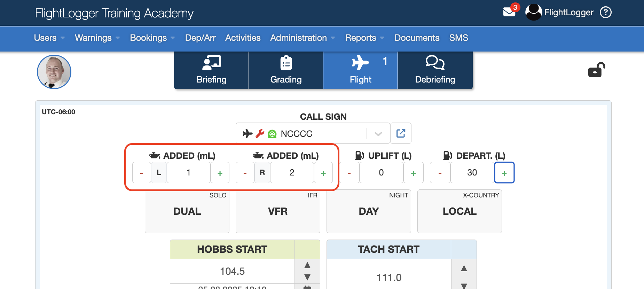The height and width of the screenshot is (289, 644).
Task: Toggle LOCAL/X-COUNTRY setting
Action: tap(460, 211)
